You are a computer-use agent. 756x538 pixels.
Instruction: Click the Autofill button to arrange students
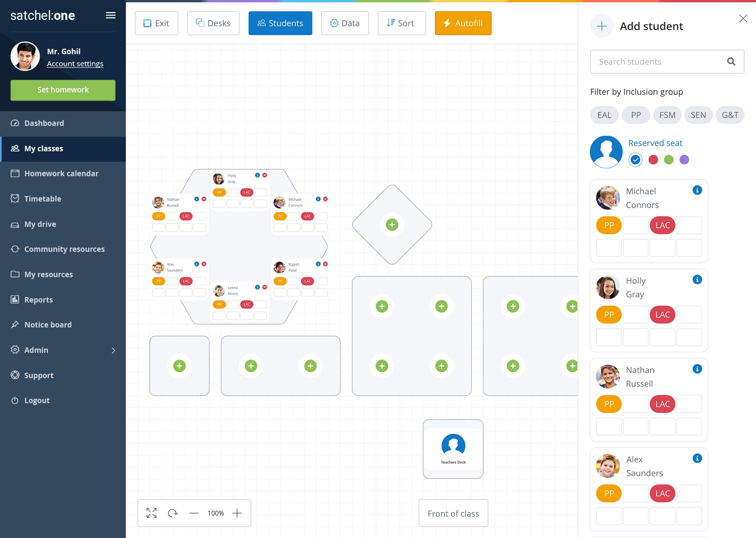(463, 23)
